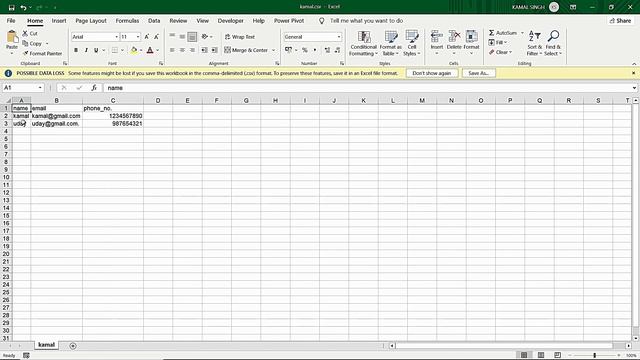Collapse the ribbon
Viewport: 640px width, 360px height.
coord(634,64)
